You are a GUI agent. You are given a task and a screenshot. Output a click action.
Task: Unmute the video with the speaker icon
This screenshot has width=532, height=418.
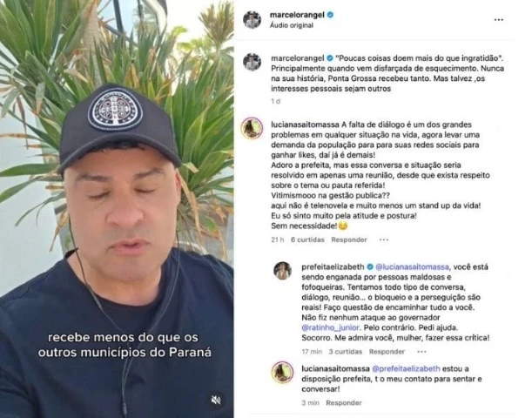pyautogui.click(x=216, y=400)
